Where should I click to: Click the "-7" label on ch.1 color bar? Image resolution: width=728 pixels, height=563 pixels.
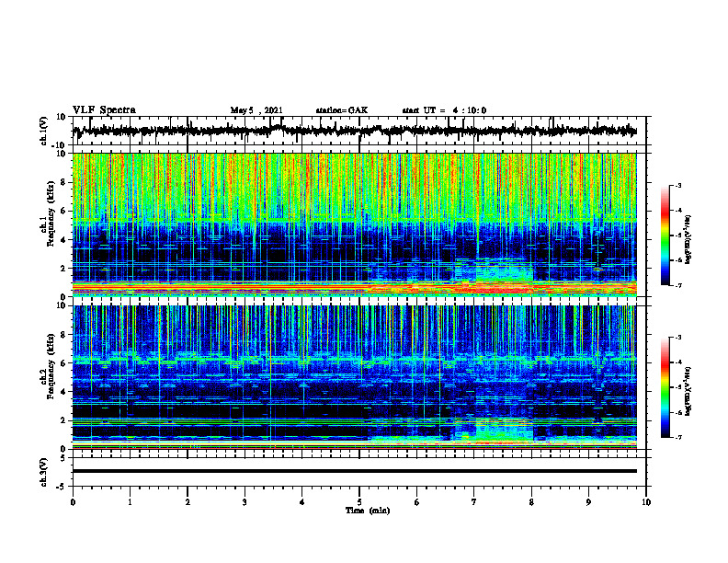click(677, 285)
